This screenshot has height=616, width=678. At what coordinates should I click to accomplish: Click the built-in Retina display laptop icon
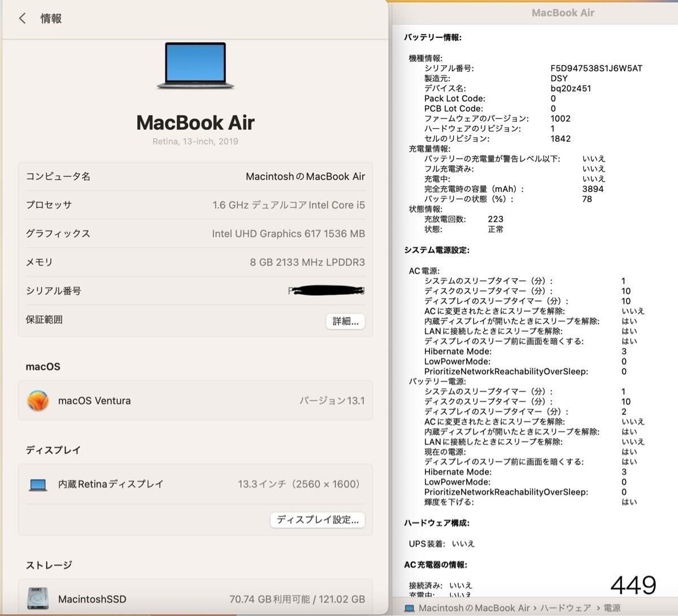coord(38,484)
